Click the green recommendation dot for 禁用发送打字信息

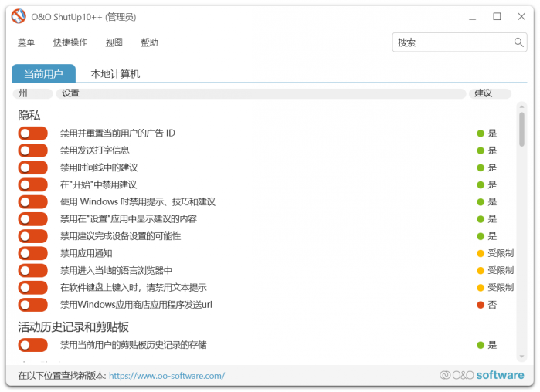pyautogui.click(x=481, y=150)
